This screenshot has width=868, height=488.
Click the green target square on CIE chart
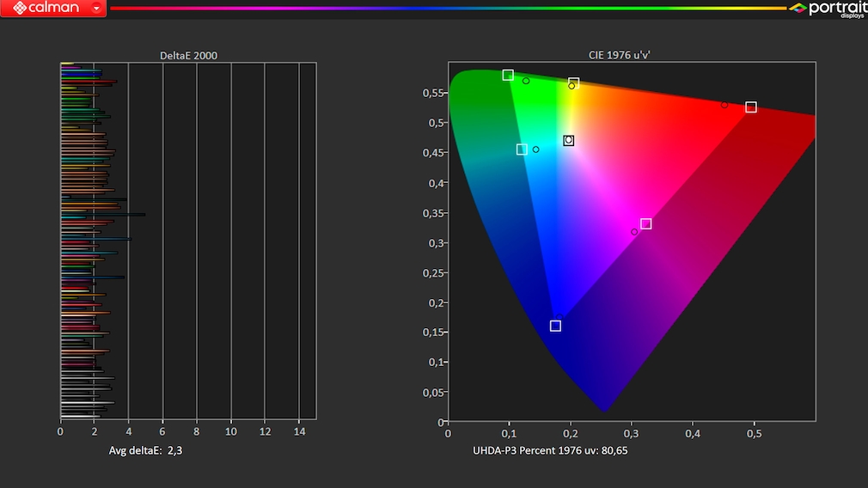508,75
